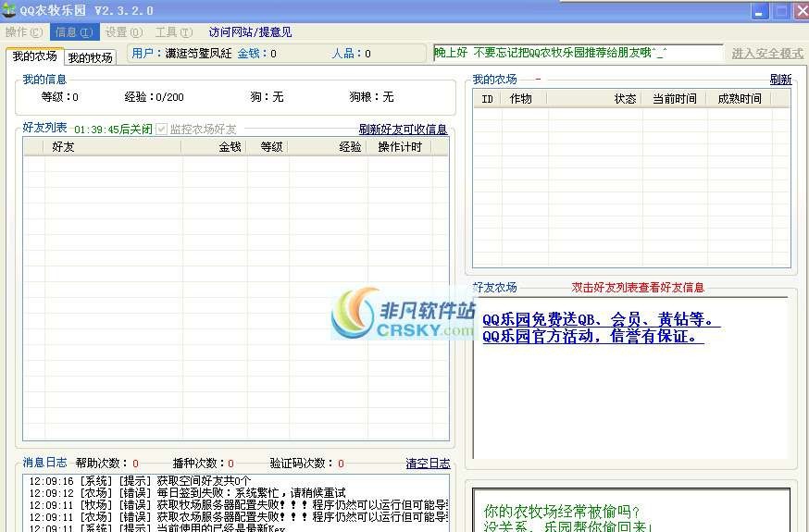Viewport: 809px width, 532px height.
Task: Toggle the 监控农场好友 checkbox
Action: click(x=162, y=130)
